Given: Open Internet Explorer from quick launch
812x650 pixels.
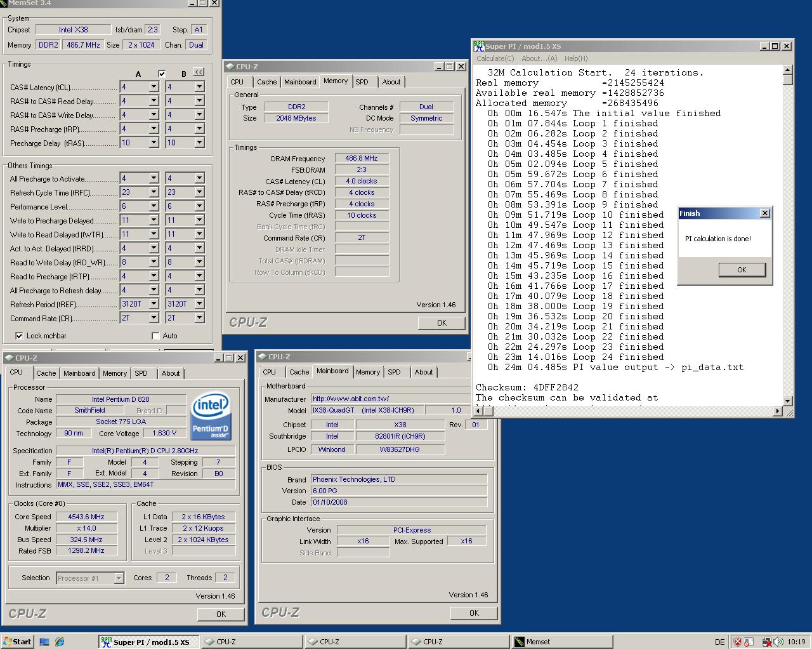Looking at the screenshot, I should [x=60, y=642].
